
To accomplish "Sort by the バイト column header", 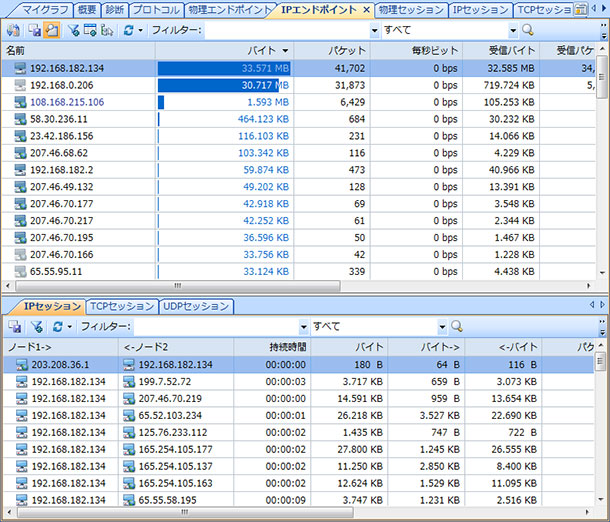I will pyautogui.click(x=264, y=50).
